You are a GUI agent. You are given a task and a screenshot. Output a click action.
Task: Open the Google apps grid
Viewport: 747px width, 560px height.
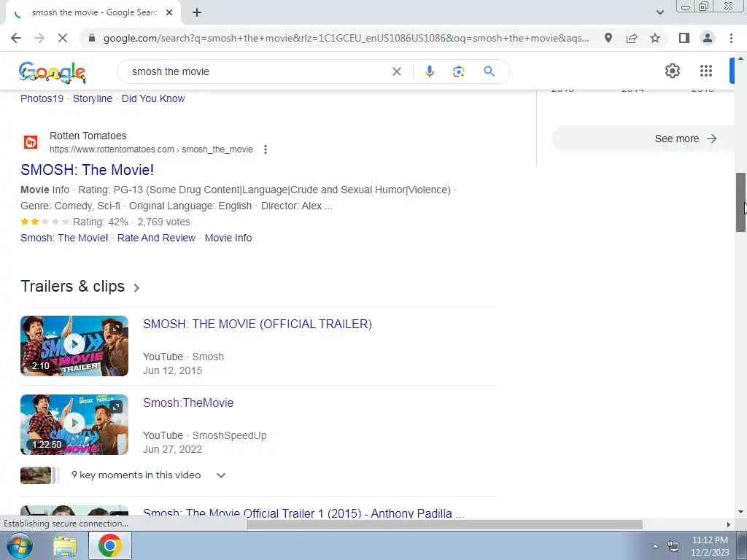point(706,71)
